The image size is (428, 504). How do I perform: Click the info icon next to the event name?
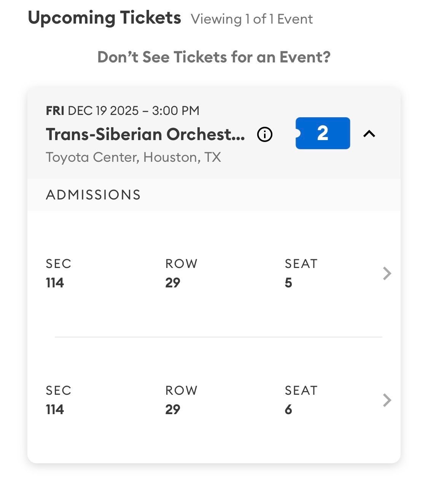pos(265,134)
